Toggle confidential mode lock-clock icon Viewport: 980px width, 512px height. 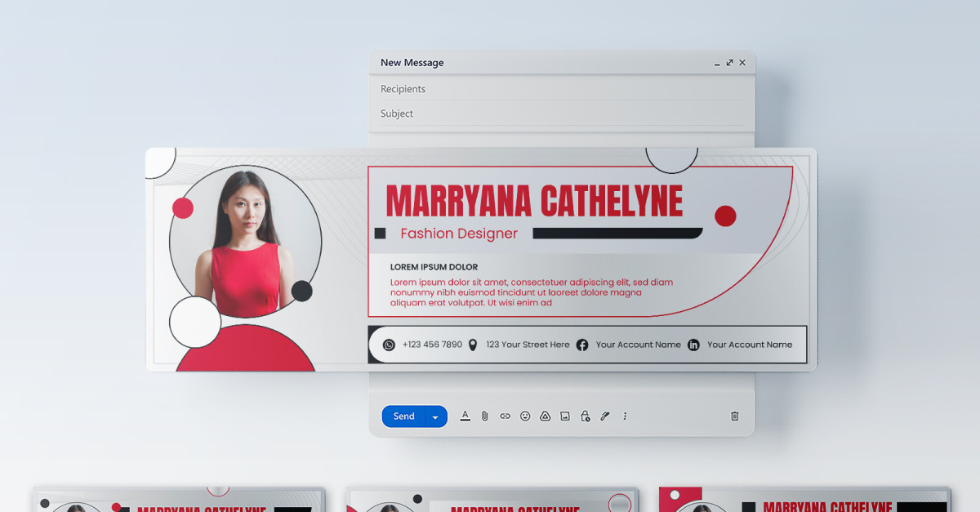[x=585, y=416]
